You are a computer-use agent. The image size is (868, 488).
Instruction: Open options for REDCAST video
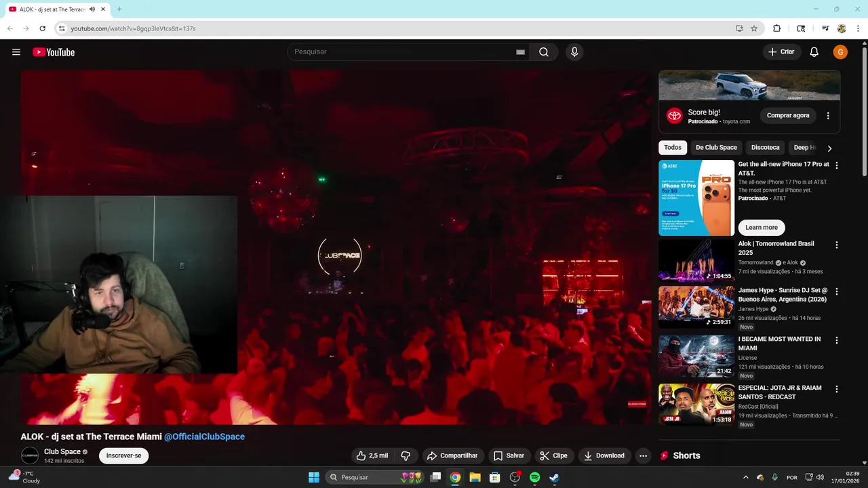(836, 389)
